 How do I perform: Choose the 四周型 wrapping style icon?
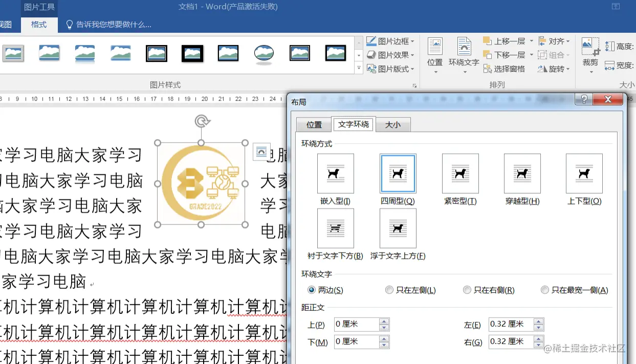click(x=398, y=174)
